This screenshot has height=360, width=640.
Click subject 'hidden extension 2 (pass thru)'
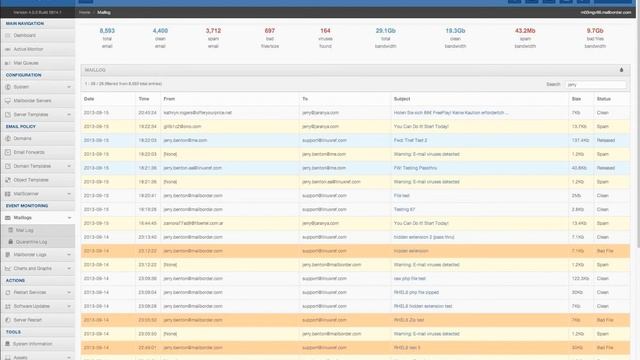pos(424,237)
